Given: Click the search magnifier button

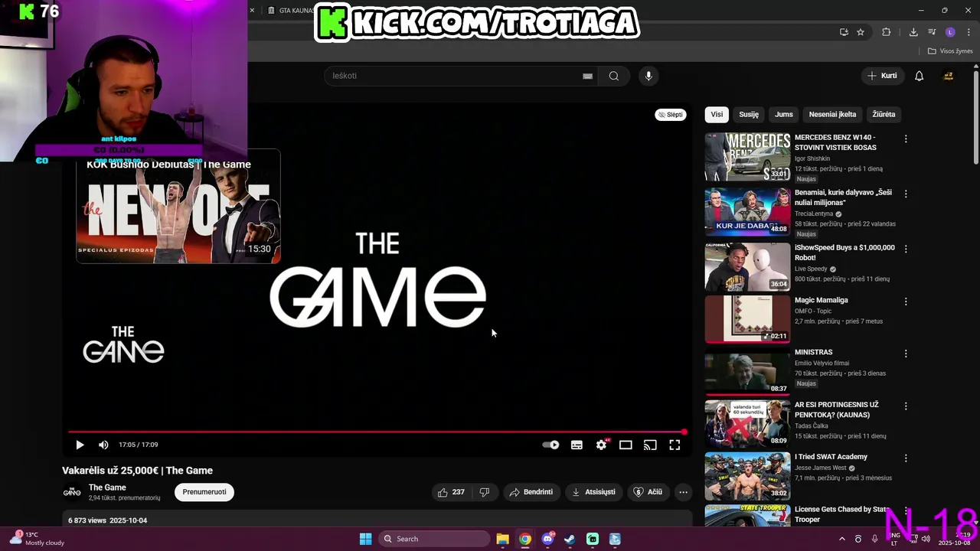Looking at the screenshot, I should (x=614, y=76).
